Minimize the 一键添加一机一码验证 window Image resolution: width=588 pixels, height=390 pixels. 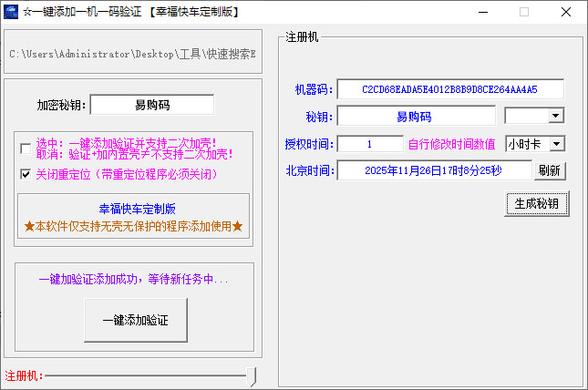pyautogui.click(x=481, y=12)
